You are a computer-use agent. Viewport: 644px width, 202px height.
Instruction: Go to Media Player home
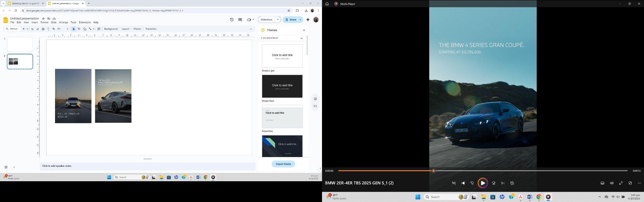tap(327, 4)
